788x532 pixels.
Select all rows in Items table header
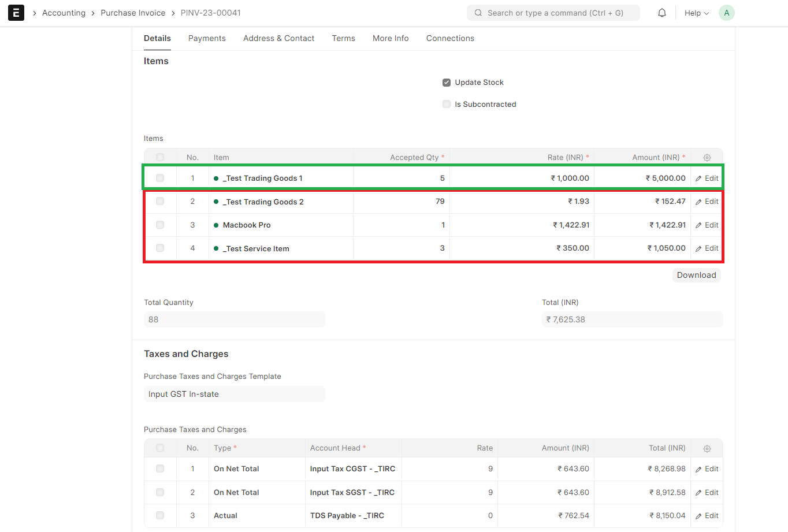pos(160,157)
